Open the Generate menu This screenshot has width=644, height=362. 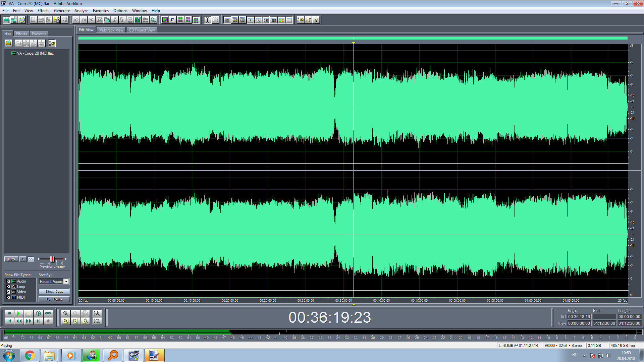(x=62, y=11)
